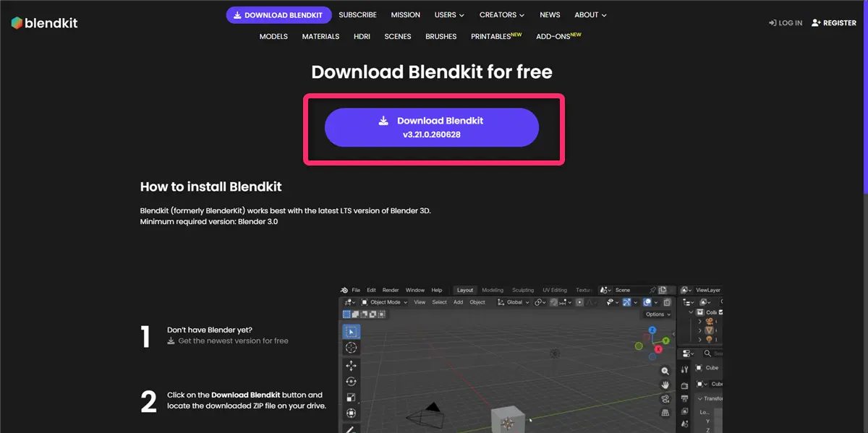Click the Blender logo icon in the menu bar
Image resolution: width=868 pixels, height=433 pixels.
[x=344, y=290]
